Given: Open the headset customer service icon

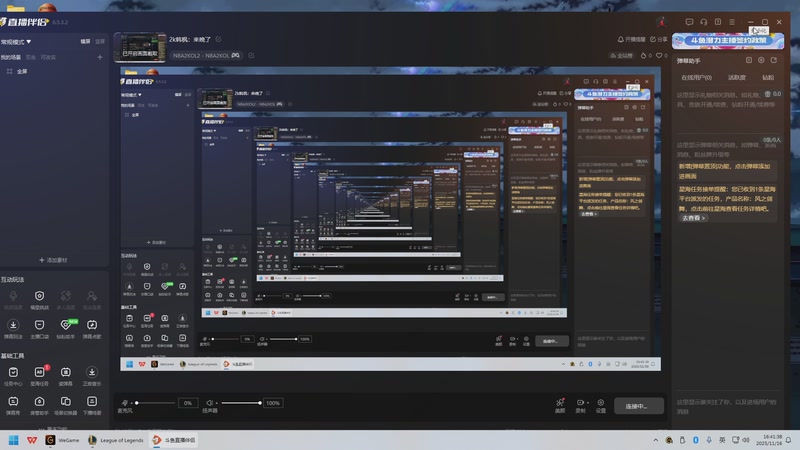Looking at the screenshot, I should point(704,22).
